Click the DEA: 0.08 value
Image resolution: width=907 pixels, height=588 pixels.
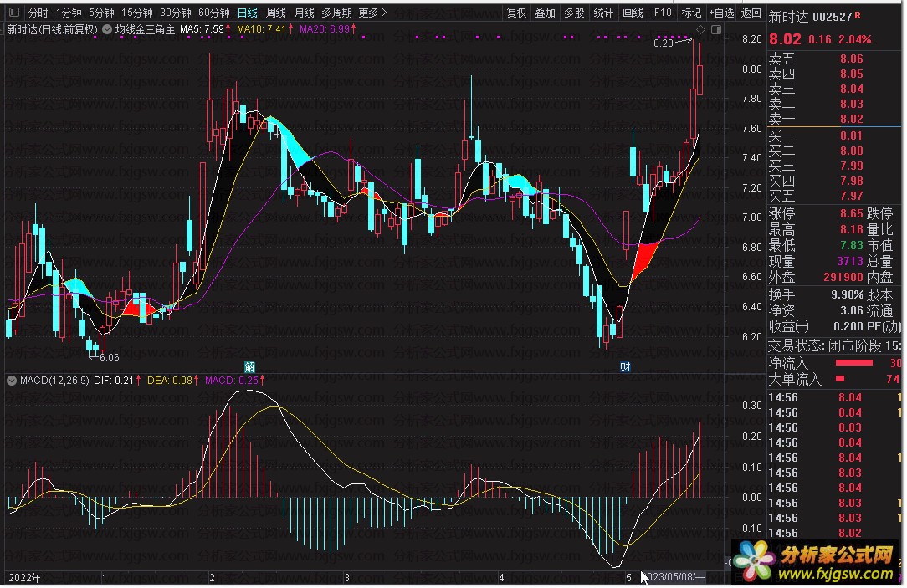[x=170, y=381]
